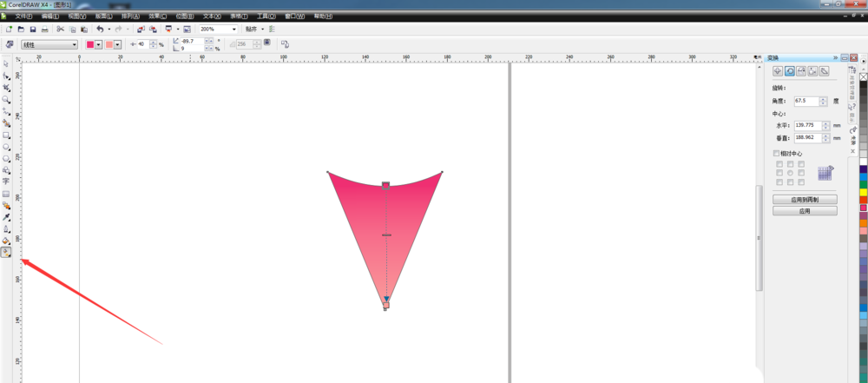868x383 pixels.
Task: Select the Zoom tool in toolbox
Action: (6, 100)
